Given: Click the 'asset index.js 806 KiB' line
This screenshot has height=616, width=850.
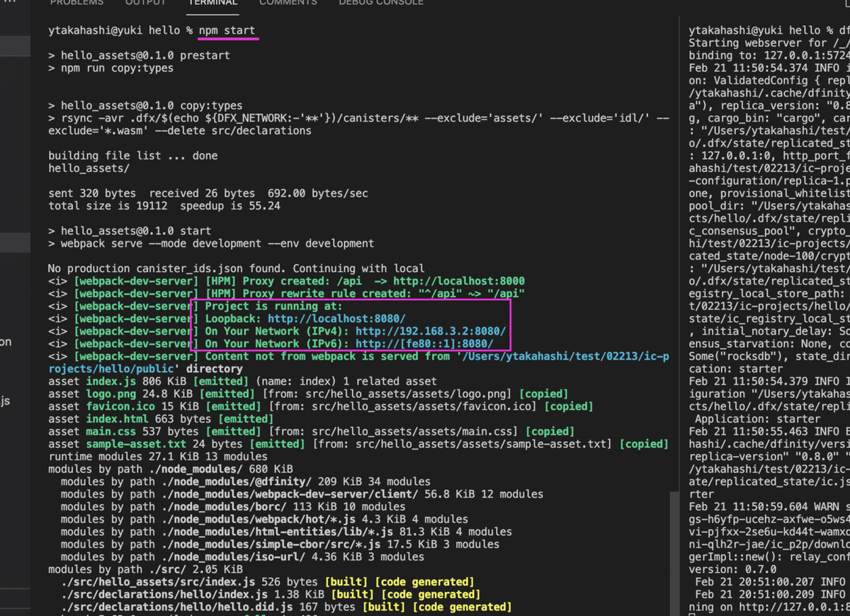Looking at the screenshot, I should tap(242, 382).
